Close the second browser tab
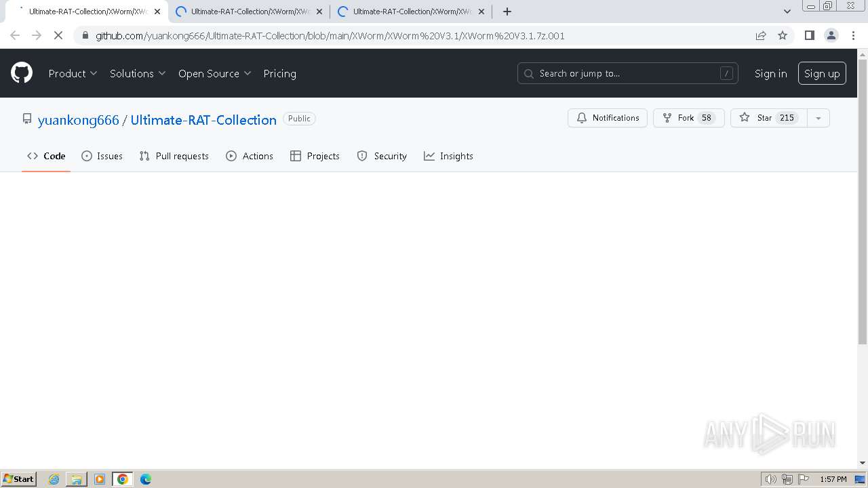This screenshot has width=868, height=488. pyautogui.click(x=319, y=12)
